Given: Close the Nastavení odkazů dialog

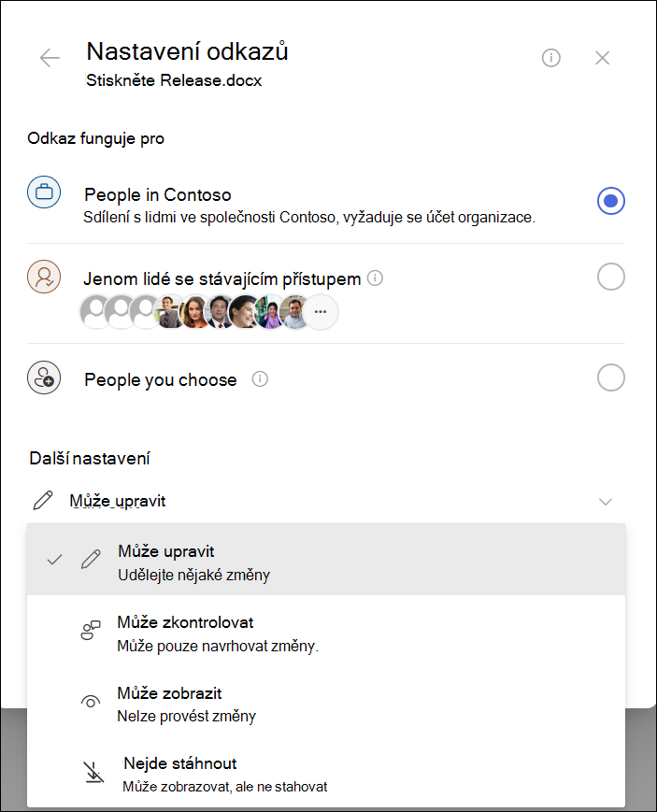Looking at the screenshot, I should tap(602, 58).
